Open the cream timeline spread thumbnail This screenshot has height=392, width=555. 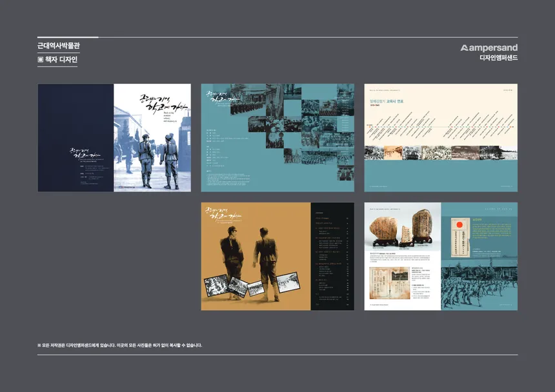tap(441, 138)
